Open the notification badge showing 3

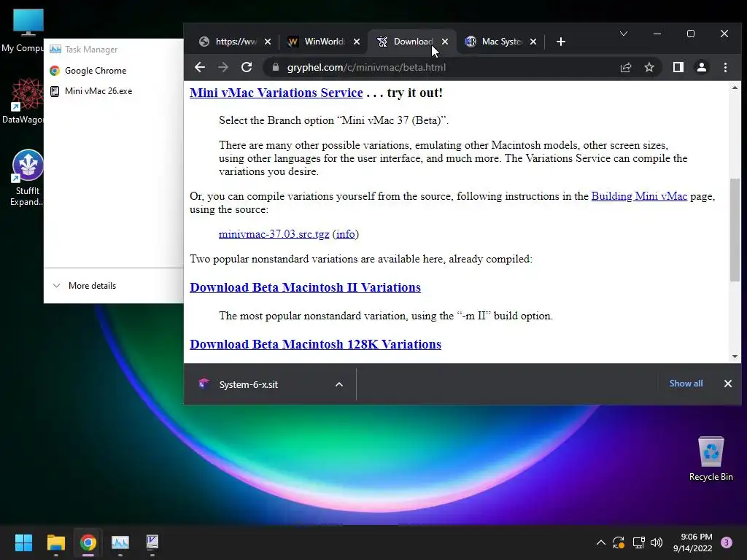pyautogui.click(x=726, y=542)
